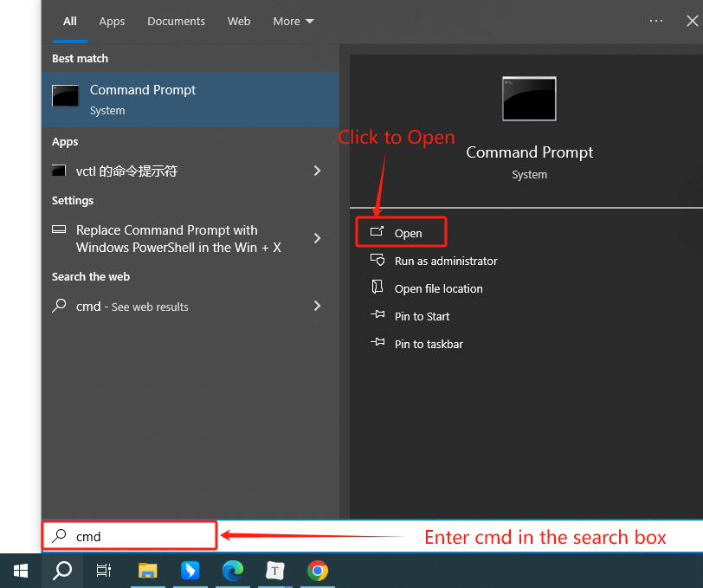Open Task View from the taskbar
703x588 pixels.
(x=104, y=571)
